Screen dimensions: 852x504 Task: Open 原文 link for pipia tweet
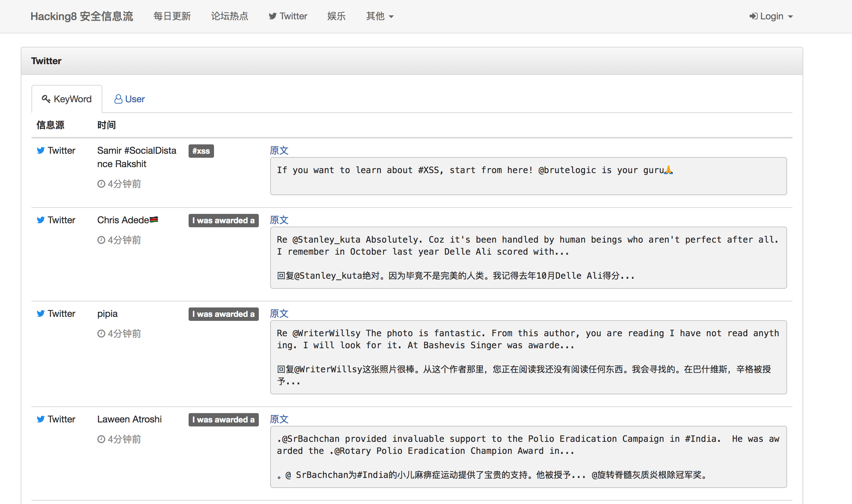(279, 313)
